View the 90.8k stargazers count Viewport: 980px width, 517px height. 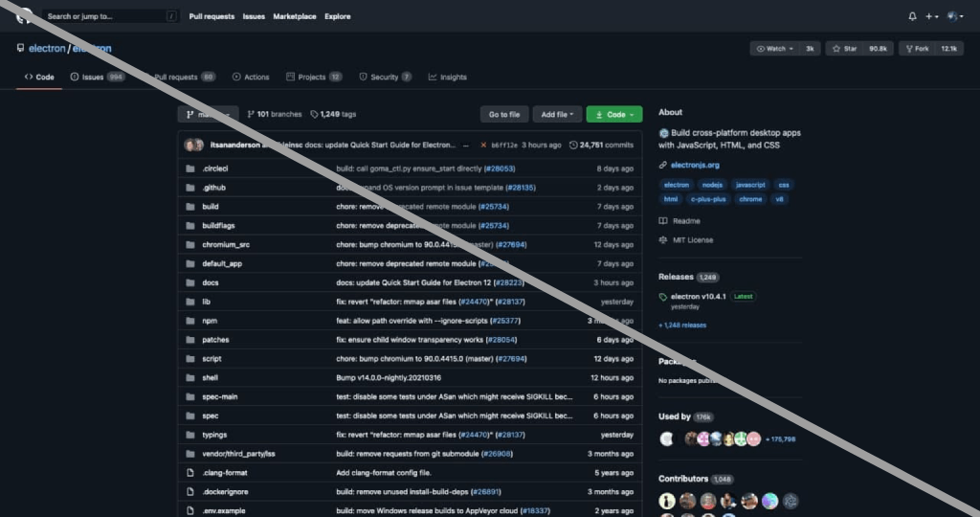(878, 48)
